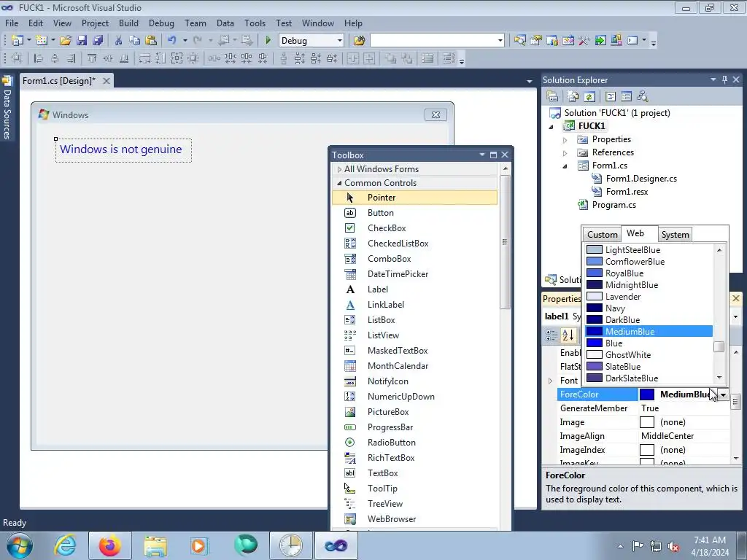Switch to the System color tab
This screenshot has height=560, width=747.
(x=675, y=234)
